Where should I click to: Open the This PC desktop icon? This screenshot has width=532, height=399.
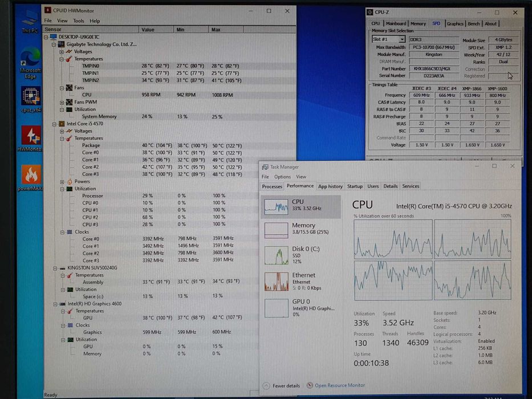30,21
